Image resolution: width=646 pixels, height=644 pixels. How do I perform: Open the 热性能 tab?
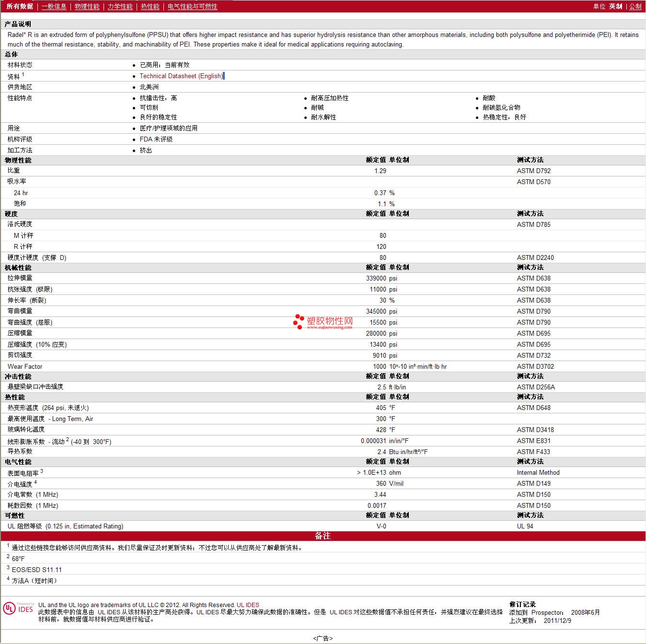pos(150,6)
